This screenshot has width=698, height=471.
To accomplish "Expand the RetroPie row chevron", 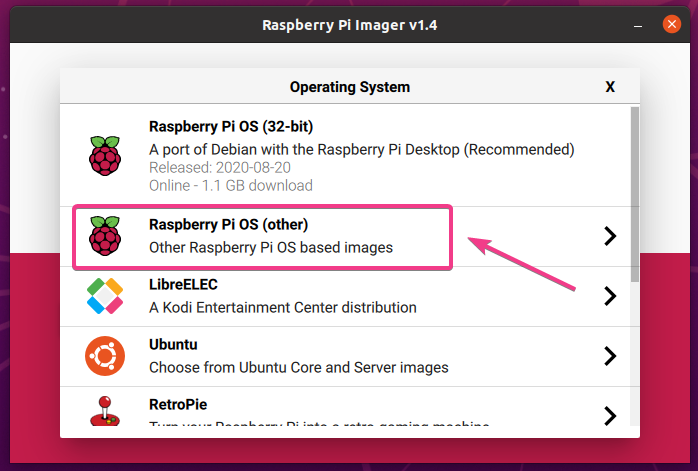I will (610, 416).
